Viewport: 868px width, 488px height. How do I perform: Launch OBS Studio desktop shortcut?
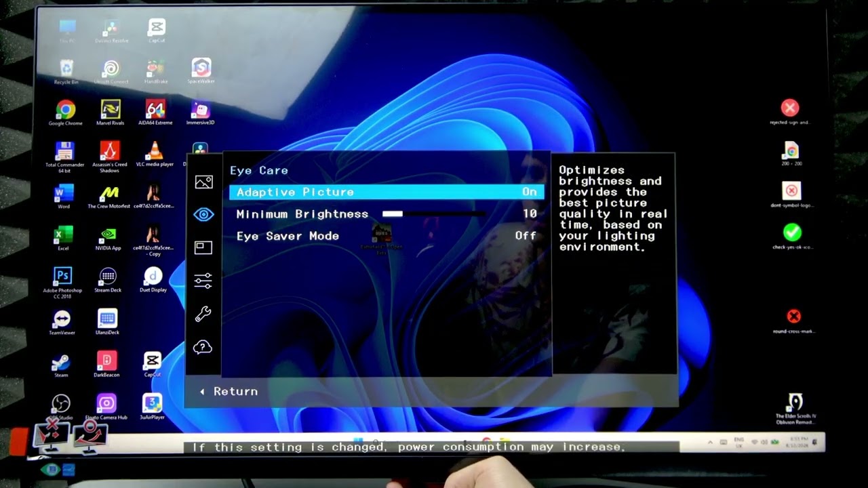coord(61,407)
